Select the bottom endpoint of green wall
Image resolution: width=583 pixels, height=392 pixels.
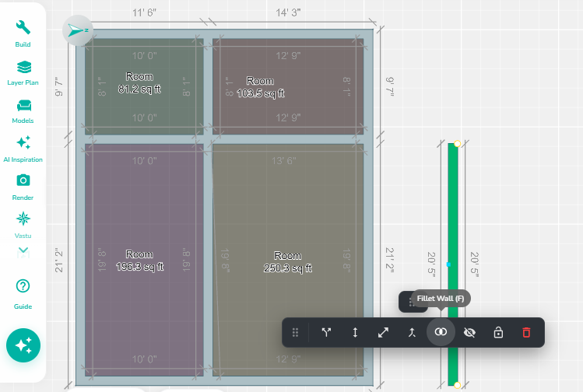click(458, 385)
